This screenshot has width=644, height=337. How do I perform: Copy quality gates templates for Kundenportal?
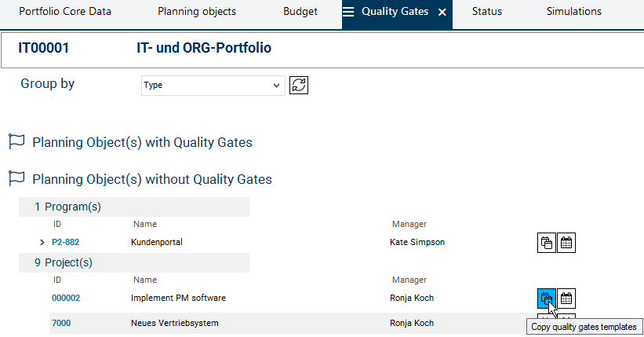[x=546, y=243]
